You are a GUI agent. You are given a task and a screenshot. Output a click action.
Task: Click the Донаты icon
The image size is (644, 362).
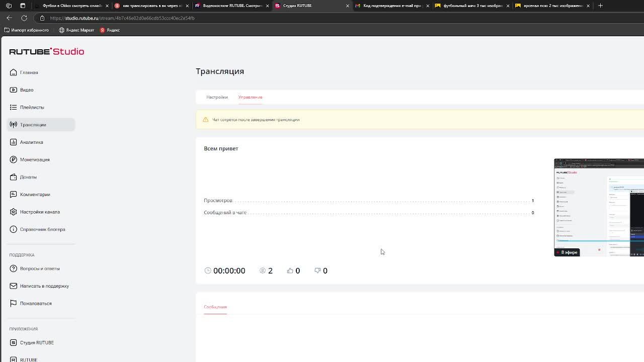[14, 177]
